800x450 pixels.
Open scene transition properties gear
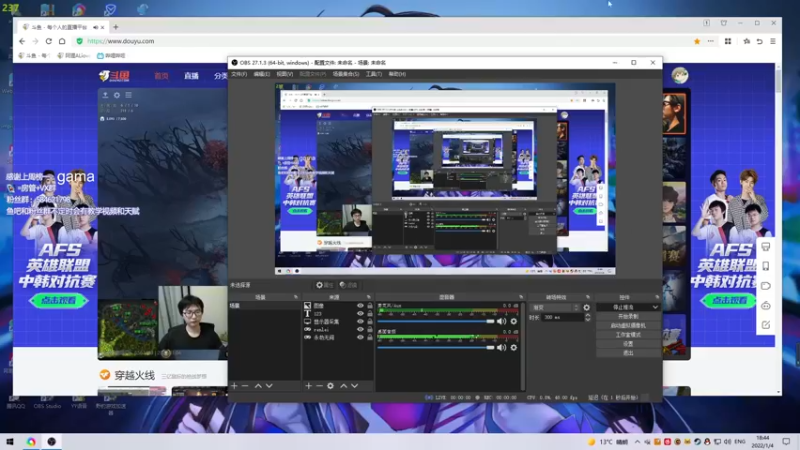pyautogui.click(x=587, y=308)
